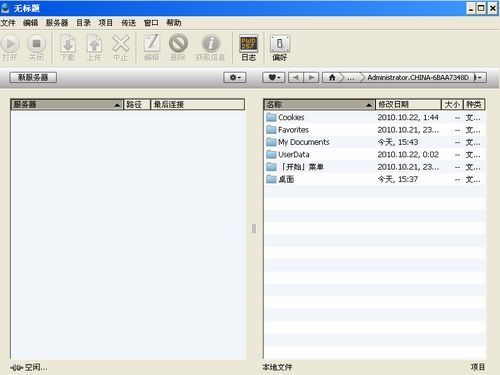The height and width of the screenshot is (375, 500).
Task: Click the 获取信息 (Get Info) icon
Action: 210,44
